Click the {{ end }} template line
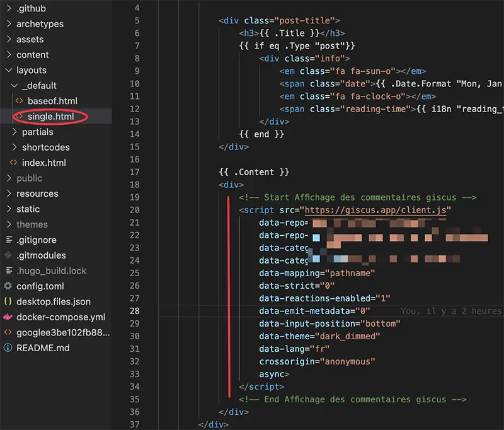Image resolution: width=504 pixels, height=430 pixels. 261,134
